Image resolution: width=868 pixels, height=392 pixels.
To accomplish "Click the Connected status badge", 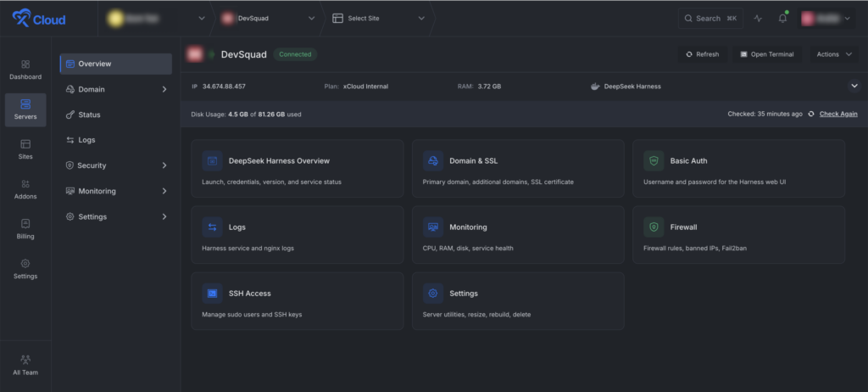I will click(295, 54).
